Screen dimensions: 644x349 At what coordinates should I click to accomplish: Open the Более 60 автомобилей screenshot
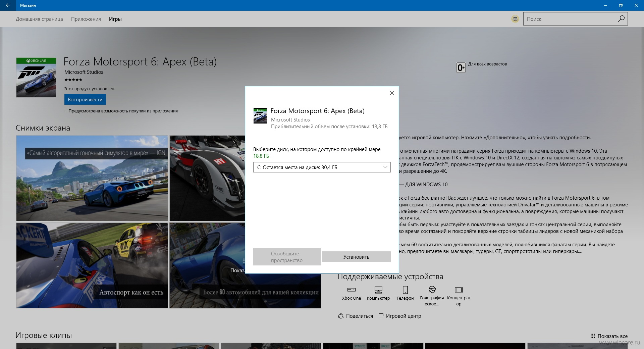pos(245,291)
